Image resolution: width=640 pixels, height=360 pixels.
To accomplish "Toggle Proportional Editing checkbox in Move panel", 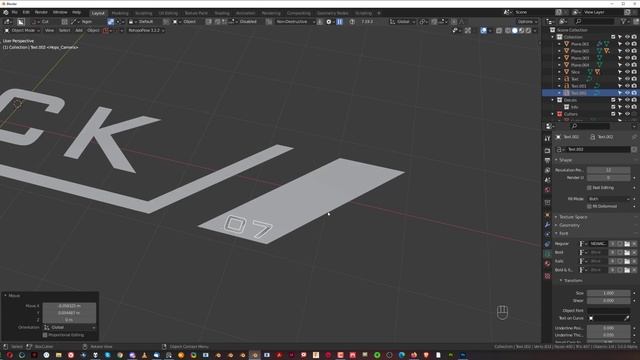I will pyautogui.click(x=45, y=335).
